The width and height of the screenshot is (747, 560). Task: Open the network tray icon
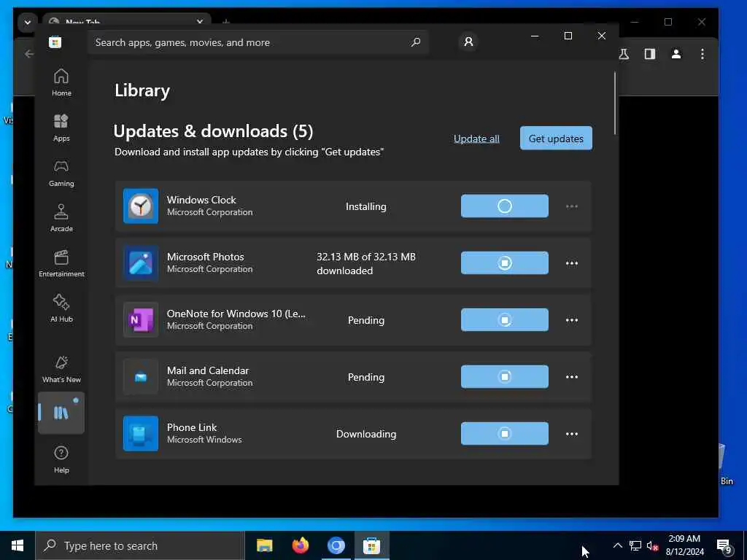pos(635,545)
